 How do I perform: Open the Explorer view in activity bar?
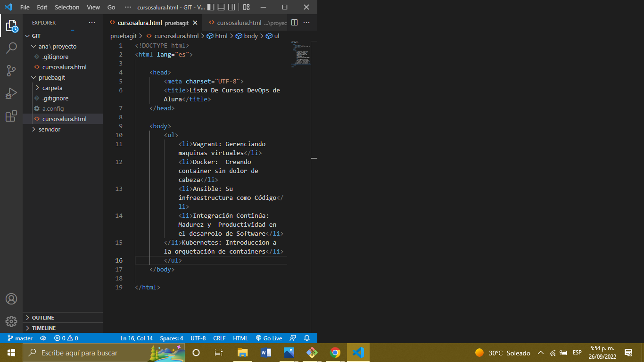click(x=11, y=25)
